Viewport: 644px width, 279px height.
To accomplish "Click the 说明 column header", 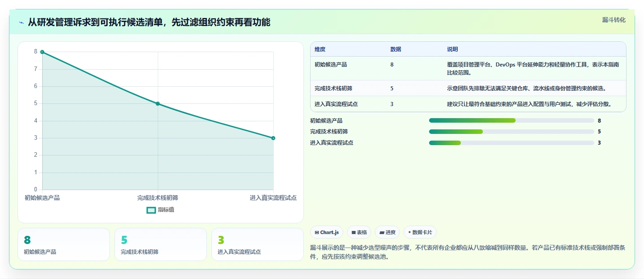I will 452,49.
